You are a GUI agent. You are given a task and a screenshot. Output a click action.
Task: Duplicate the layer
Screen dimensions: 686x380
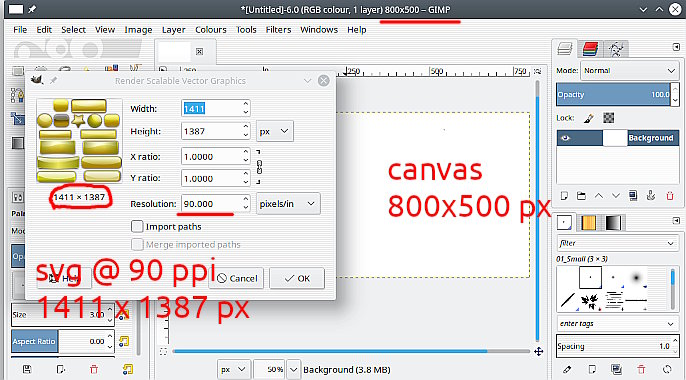(633, 195)
